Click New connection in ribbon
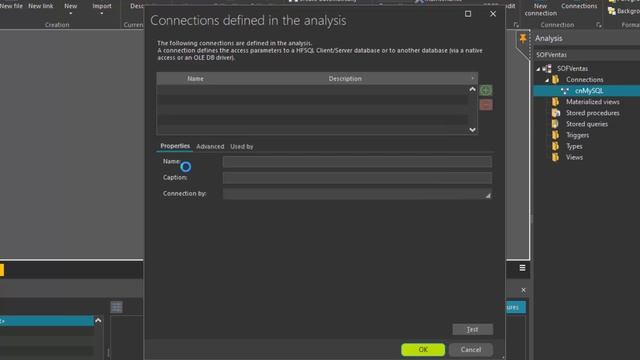The image size is (640, 360). [x=540, y=9]
